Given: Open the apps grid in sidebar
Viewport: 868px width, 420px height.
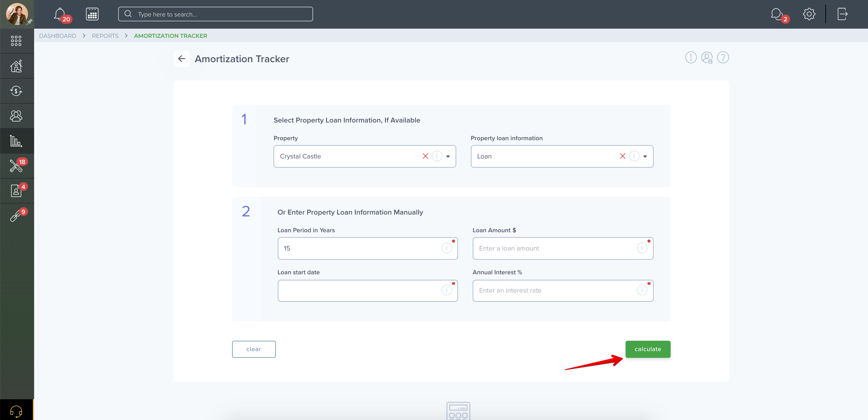Looking at the screenshot, I should 16,41.
